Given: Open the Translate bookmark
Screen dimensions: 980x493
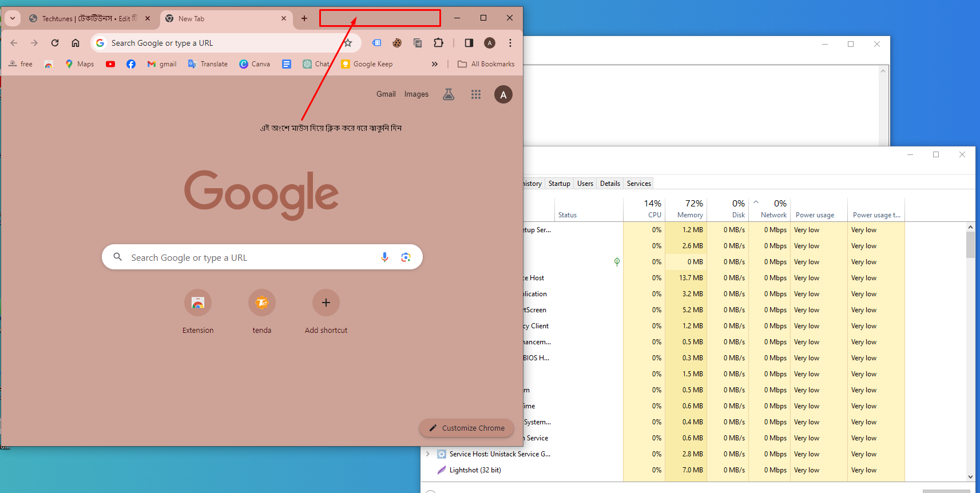Looking at the screenshot, I should click(208, 64).
